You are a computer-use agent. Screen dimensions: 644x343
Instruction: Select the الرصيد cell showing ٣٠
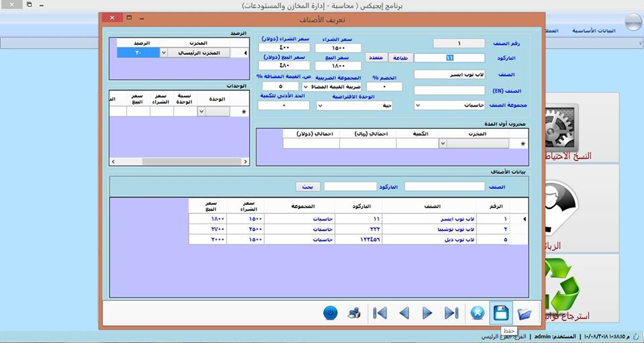coord(138,53)
